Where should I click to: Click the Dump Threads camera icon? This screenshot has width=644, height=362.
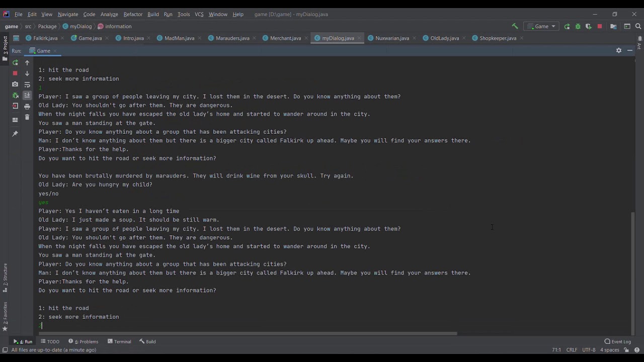[15, 84]
